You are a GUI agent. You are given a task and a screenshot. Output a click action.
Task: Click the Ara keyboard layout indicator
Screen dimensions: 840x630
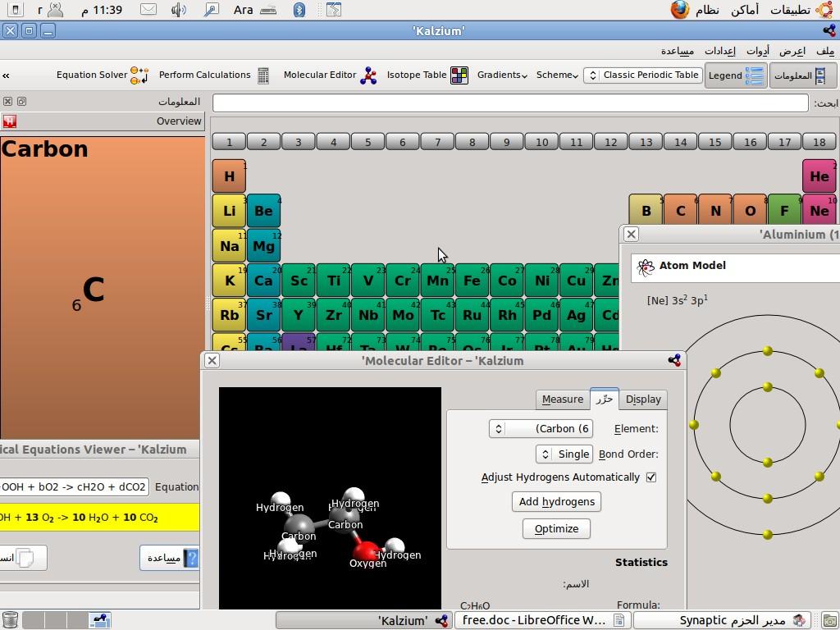243,10
